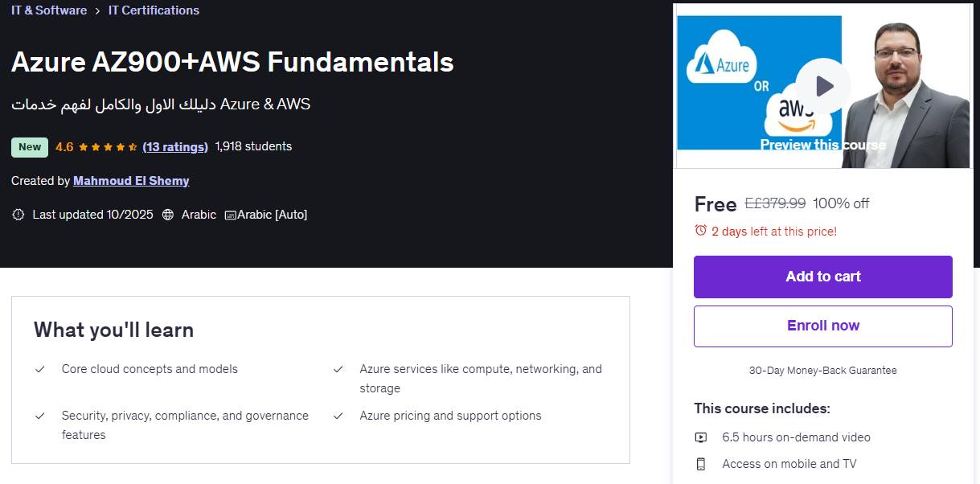The image size is (980, 484).
Task: Click the Arabic language label
Action: click(199, 215)
